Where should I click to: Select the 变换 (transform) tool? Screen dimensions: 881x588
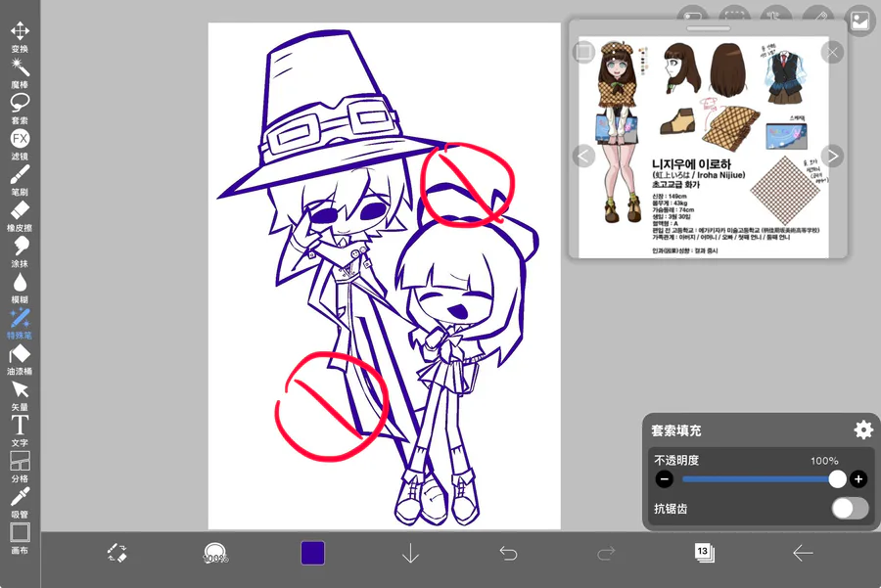(x=20, y=36)
